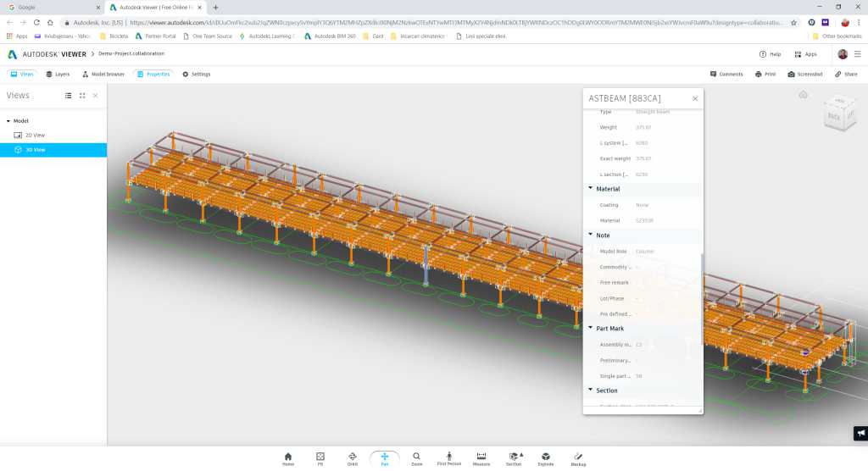Open the Help menu
868x471 pixels.
770,54
